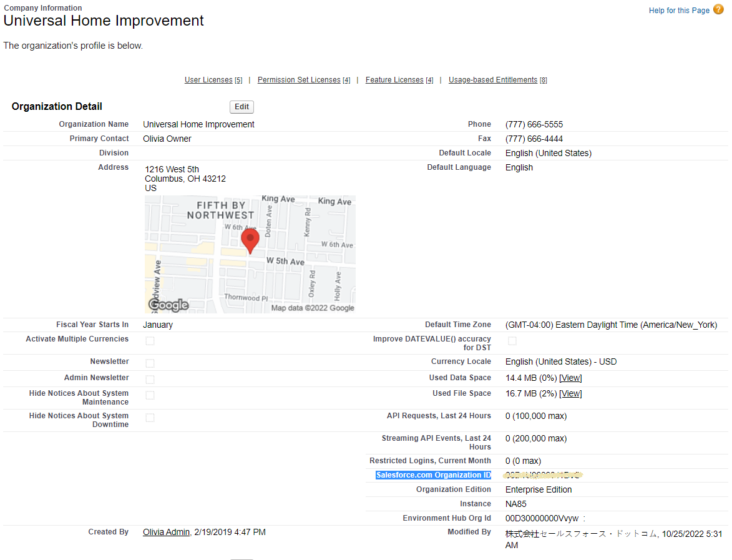Click the Instance value NA85
Screen dimensions: 732x560
[516, 504]
